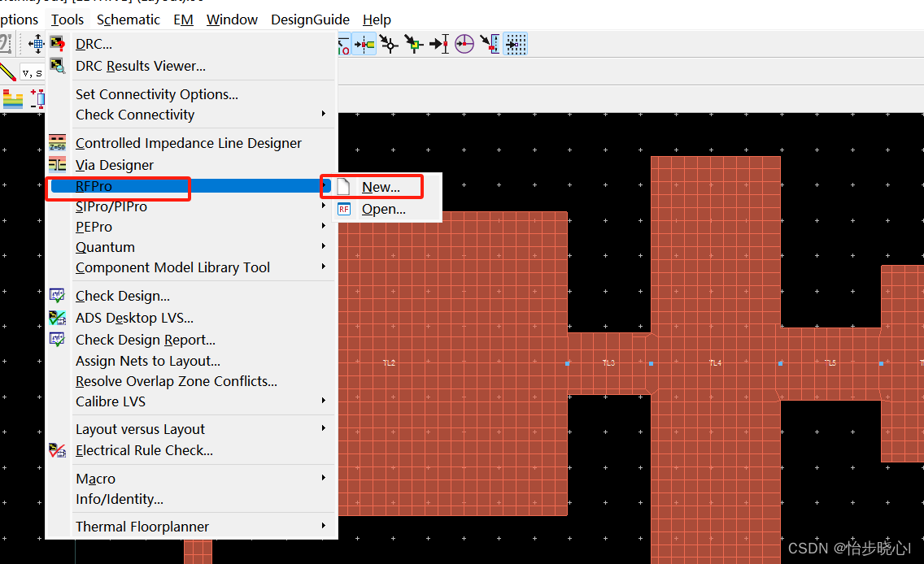The height and width of the screenshot is (564, 924).
Task: Open the Schematic menu
Action: coord(128,20)
